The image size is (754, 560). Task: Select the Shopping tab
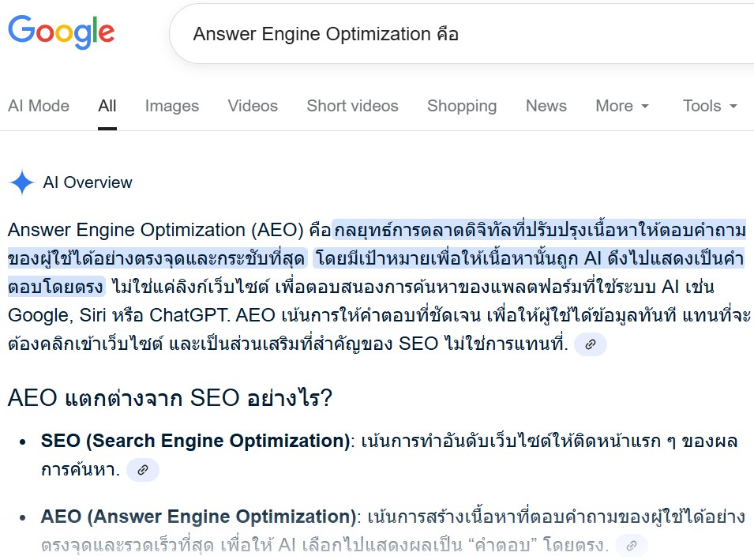[462, 106]
